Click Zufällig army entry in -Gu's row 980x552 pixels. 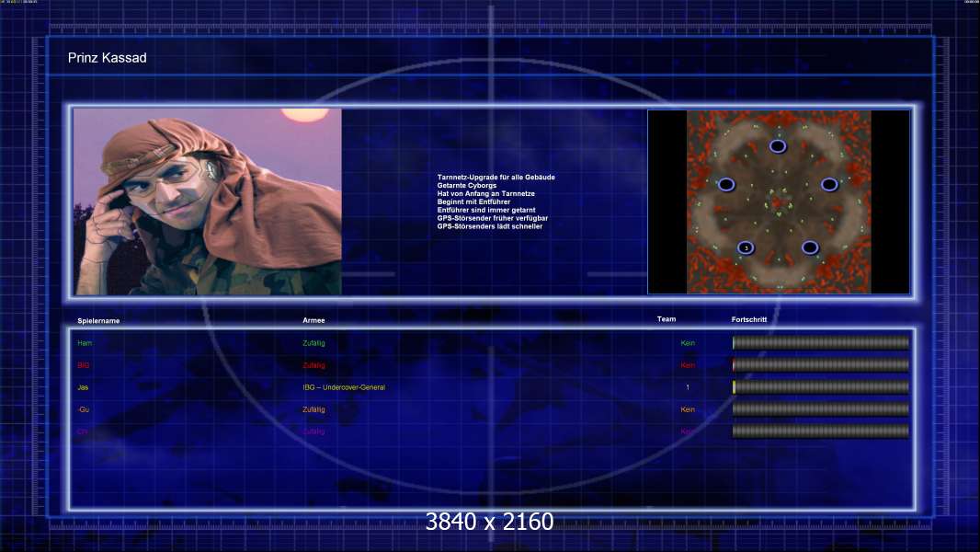(313, 409)
